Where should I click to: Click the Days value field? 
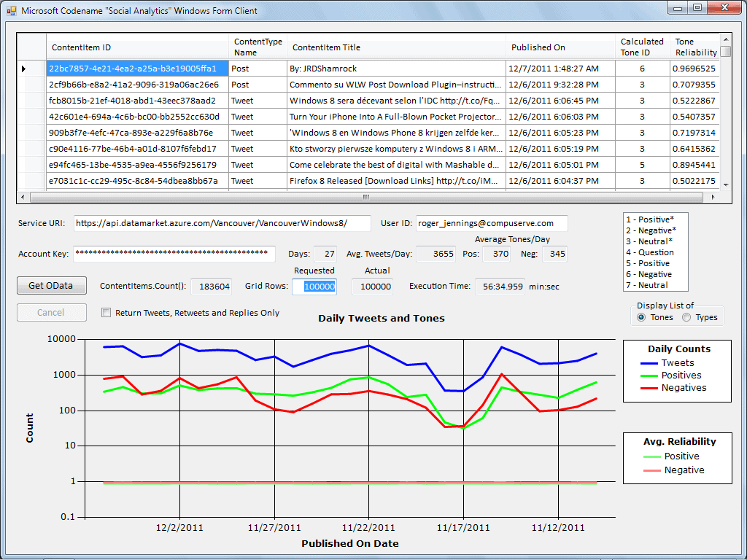coord(325,254)
